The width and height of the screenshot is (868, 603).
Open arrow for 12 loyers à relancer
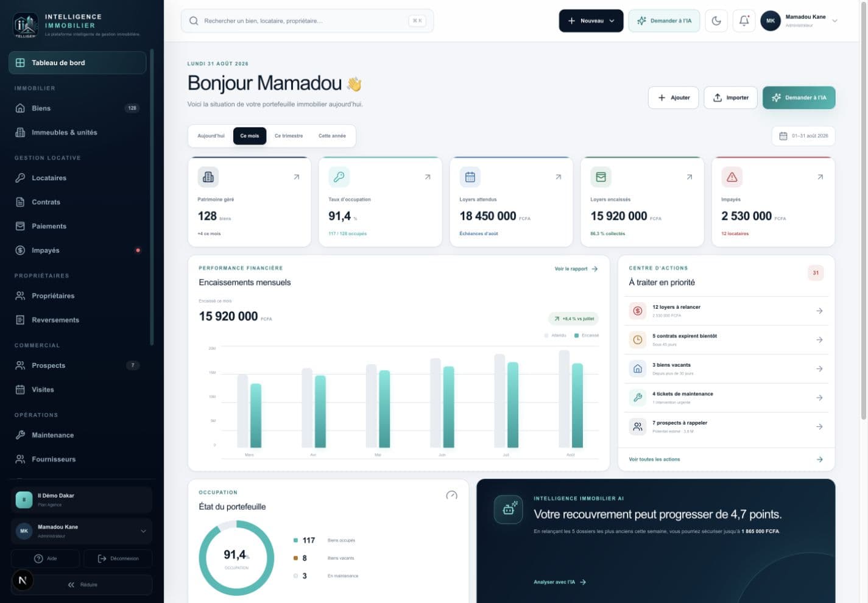pos(819,311)
